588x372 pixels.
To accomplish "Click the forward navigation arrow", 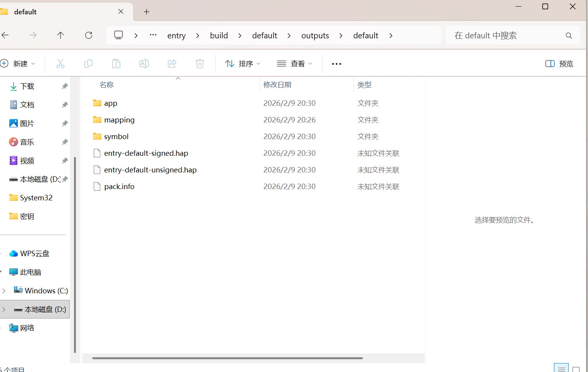I will [x=33, y=35].
